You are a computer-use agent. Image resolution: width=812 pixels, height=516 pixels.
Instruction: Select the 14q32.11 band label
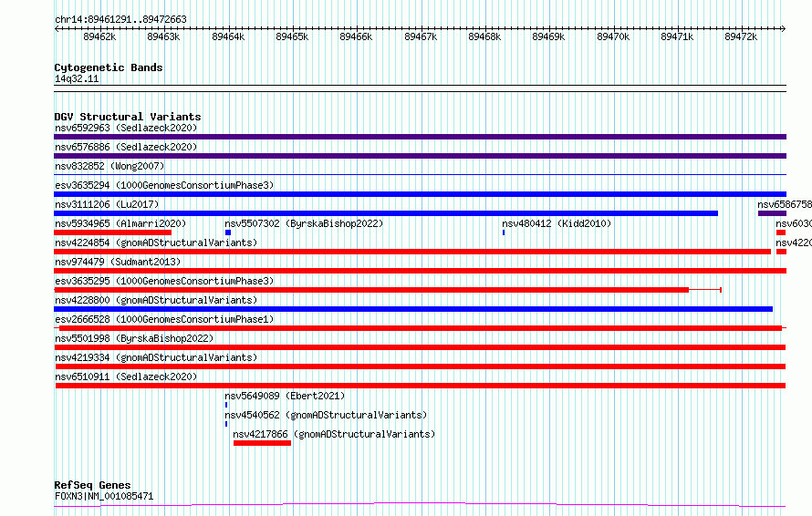77,78
